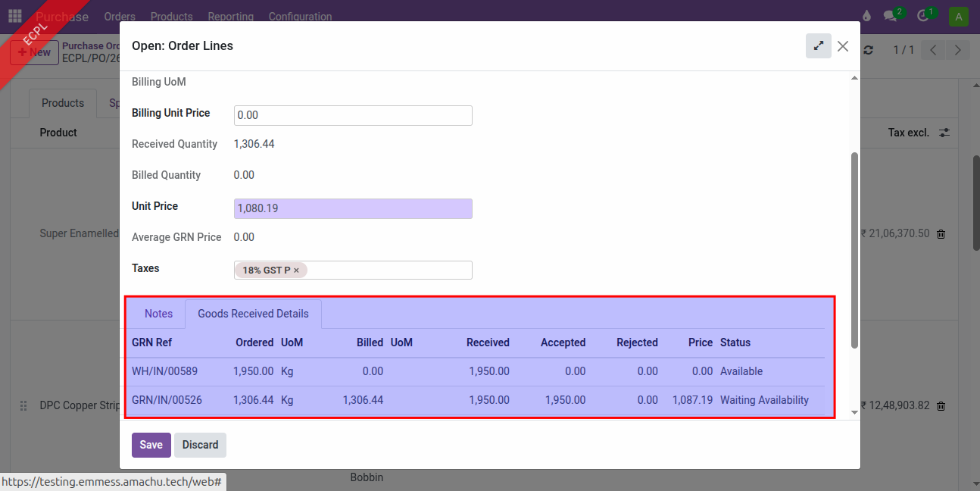Delete the DPC Copper Strip order line

[x=941, y=406]
